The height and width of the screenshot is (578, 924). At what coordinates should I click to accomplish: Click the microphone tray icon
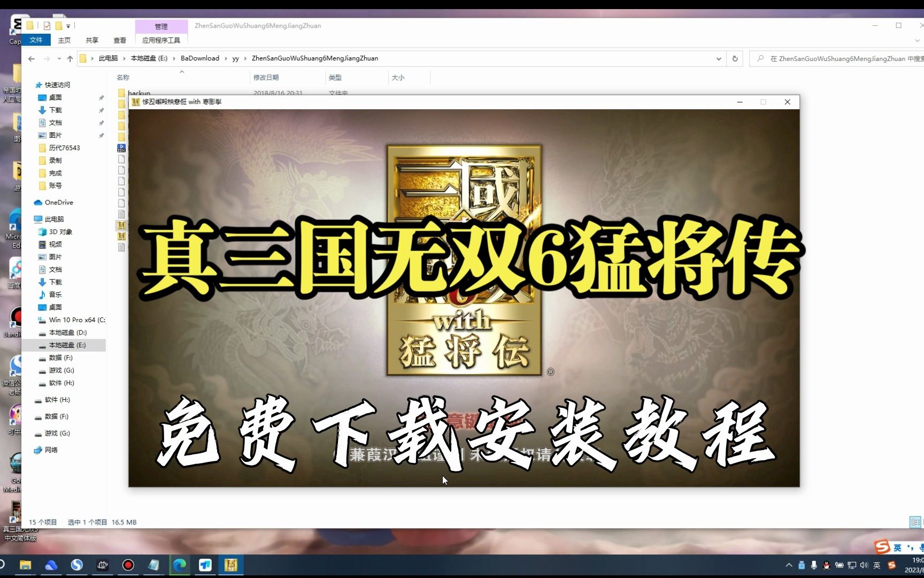point(814,565)
